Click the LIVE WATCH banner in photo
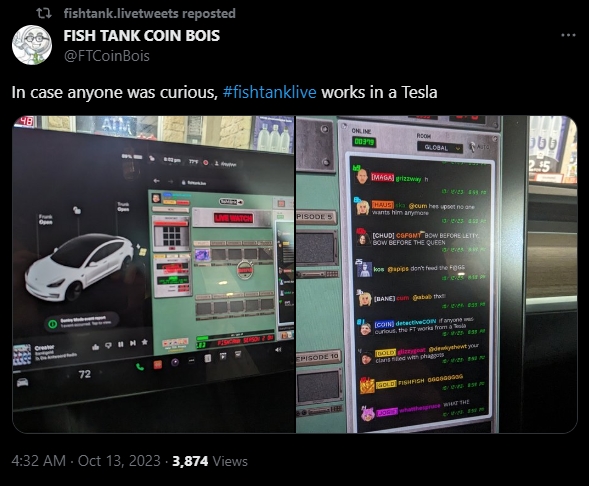Screen dimensions: 589x486 click(x=233, y=218)
